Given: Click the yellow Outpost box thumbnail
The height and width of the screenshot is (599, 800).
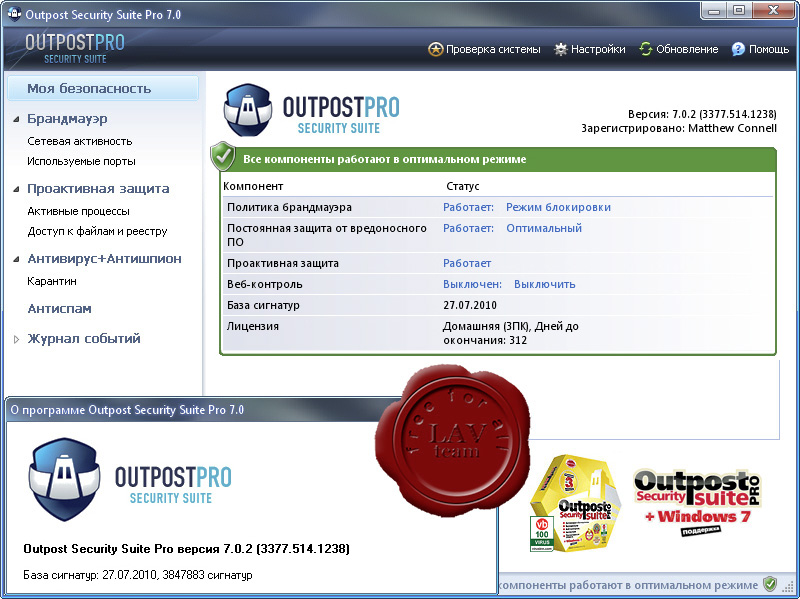Looking at the screenshot, I should click(574, 503).
